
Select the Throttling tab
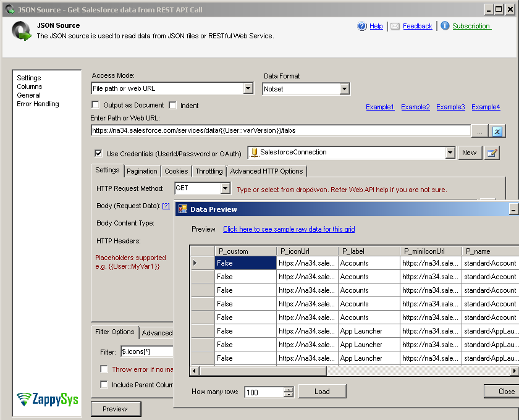click(209, 171)
